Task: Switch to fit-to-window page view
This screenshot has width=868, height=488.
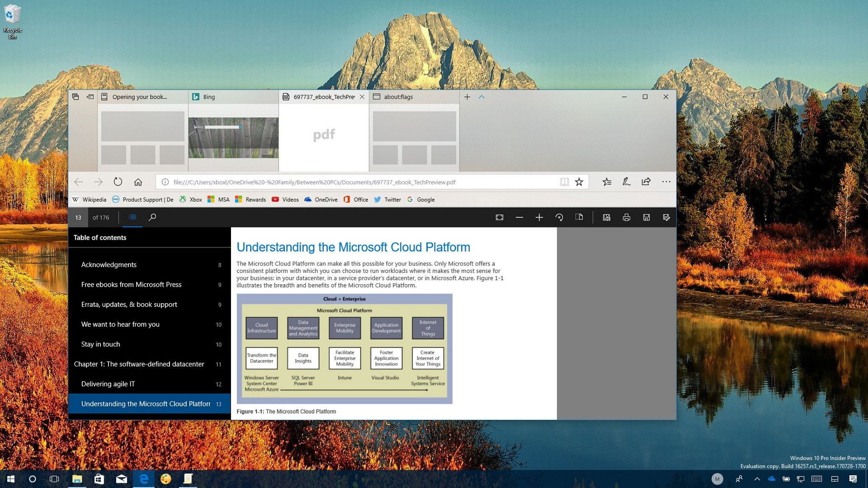Action: click(x=499, y=217)
